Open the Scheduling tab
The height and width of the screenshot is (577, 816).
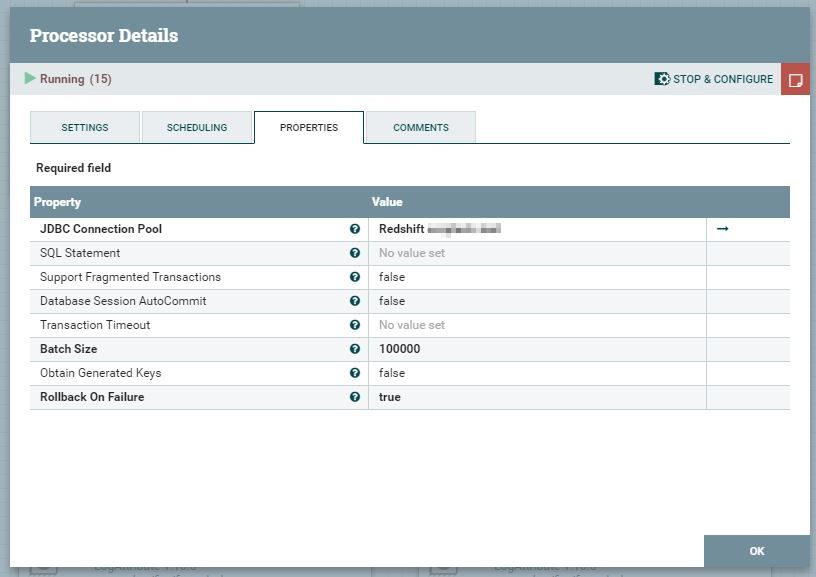click(x=197, y=127)
